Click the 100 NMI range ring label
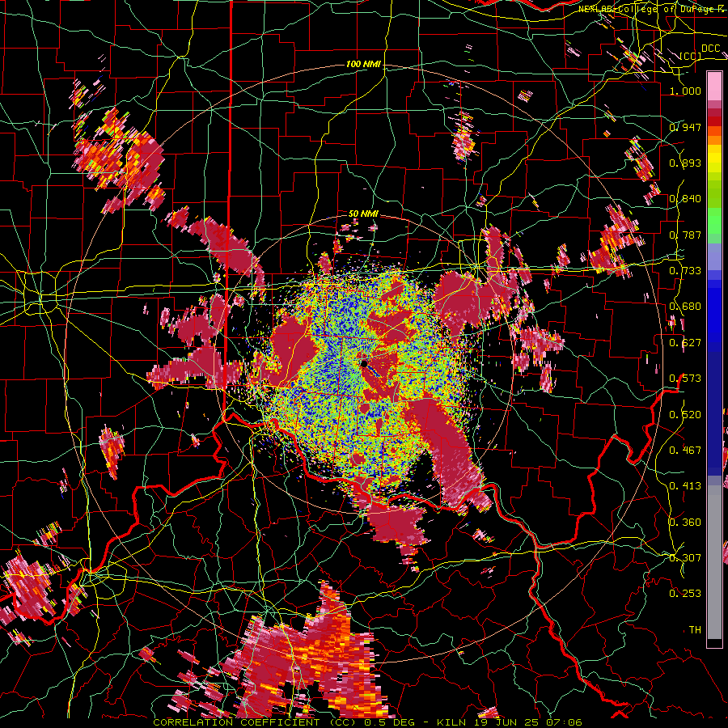728x728 pixels. point(363,64)
